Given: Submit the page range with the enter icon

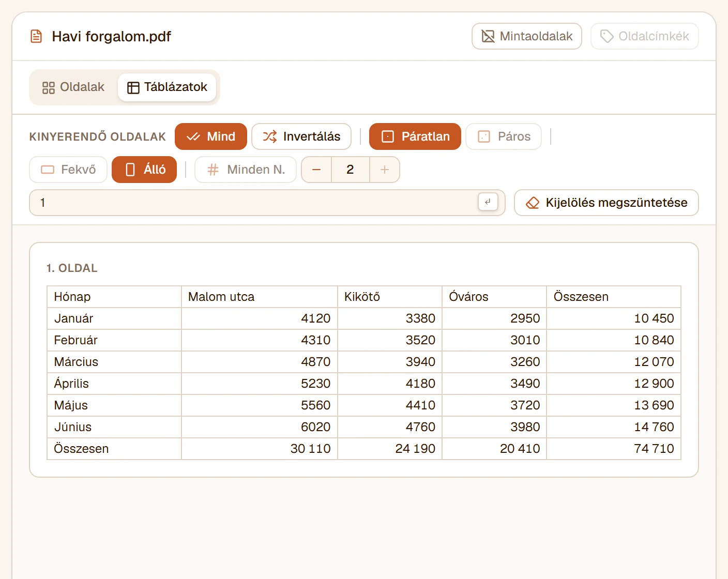Looking at the screenshot, I should pyautogui.click(x=488, y=202).
